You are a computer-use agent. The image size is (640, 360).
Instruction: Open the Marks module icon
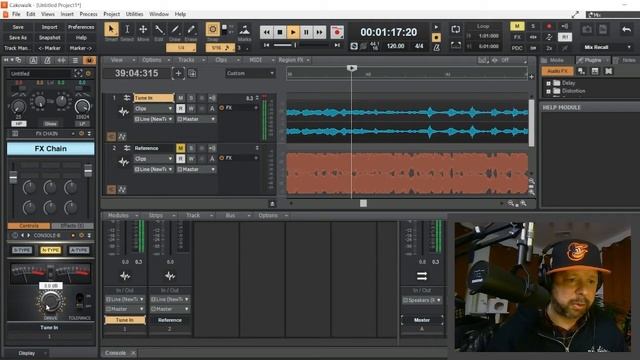pyautogui.click(x=244, y=30)
